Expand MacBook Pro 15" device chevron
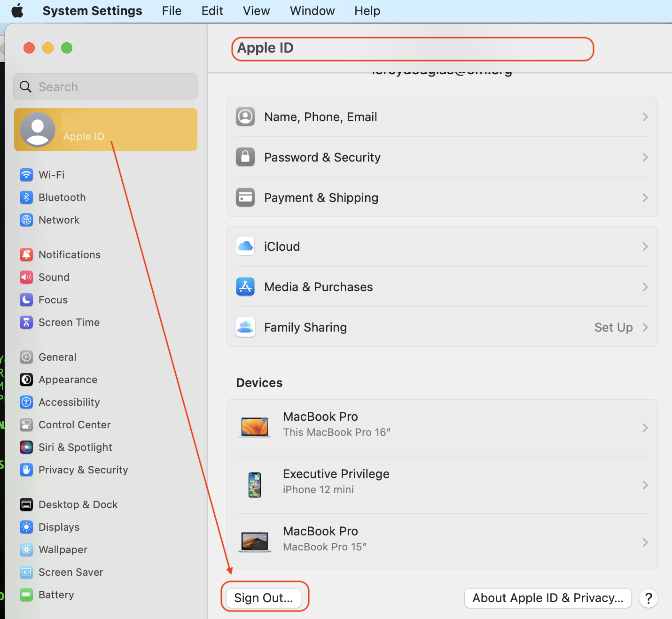 645,542
